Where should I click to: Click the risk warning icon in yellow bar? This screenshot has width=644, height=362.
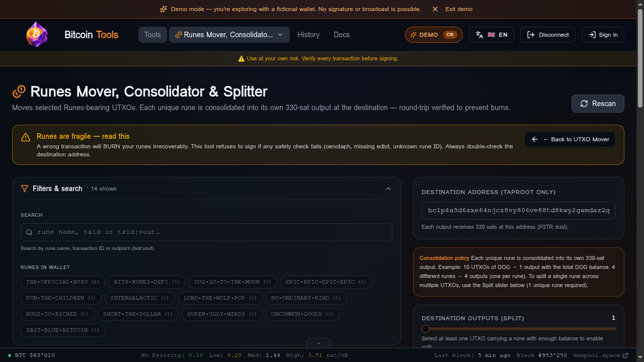click(242, 58)
